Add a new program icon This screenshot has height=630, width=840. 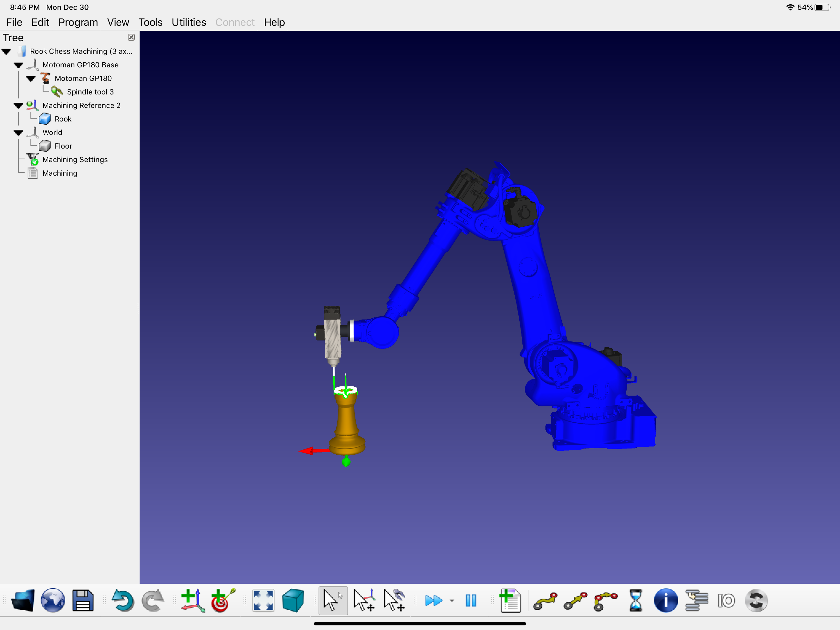[x=510, y=600]
